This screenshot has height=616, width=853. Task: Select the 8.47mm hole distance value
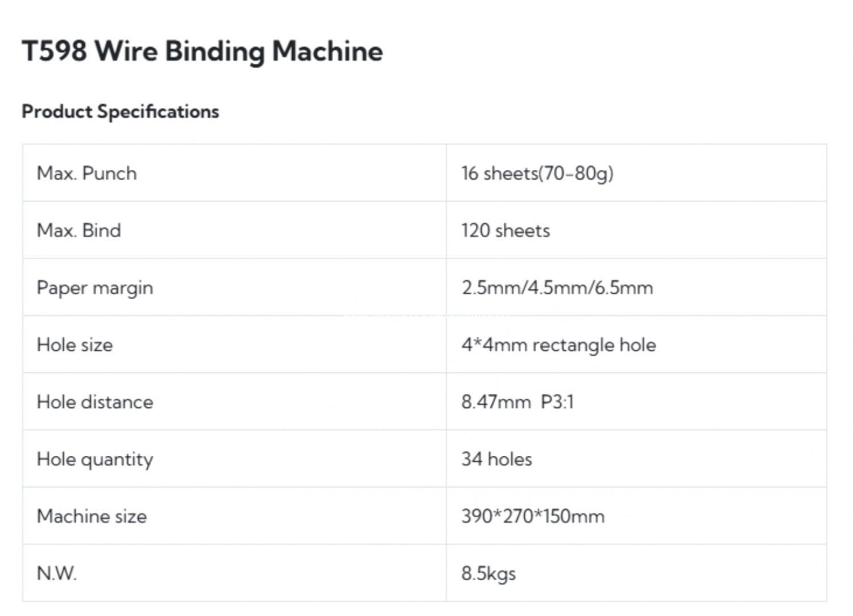[495, 402]
